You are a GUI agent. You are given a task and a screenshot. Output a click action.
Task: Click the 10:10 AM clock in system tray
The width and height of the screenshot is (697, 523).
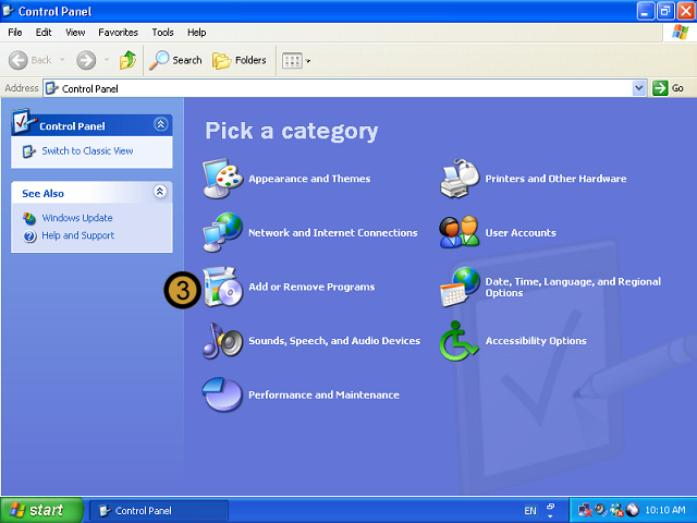[x=665, y=510]
